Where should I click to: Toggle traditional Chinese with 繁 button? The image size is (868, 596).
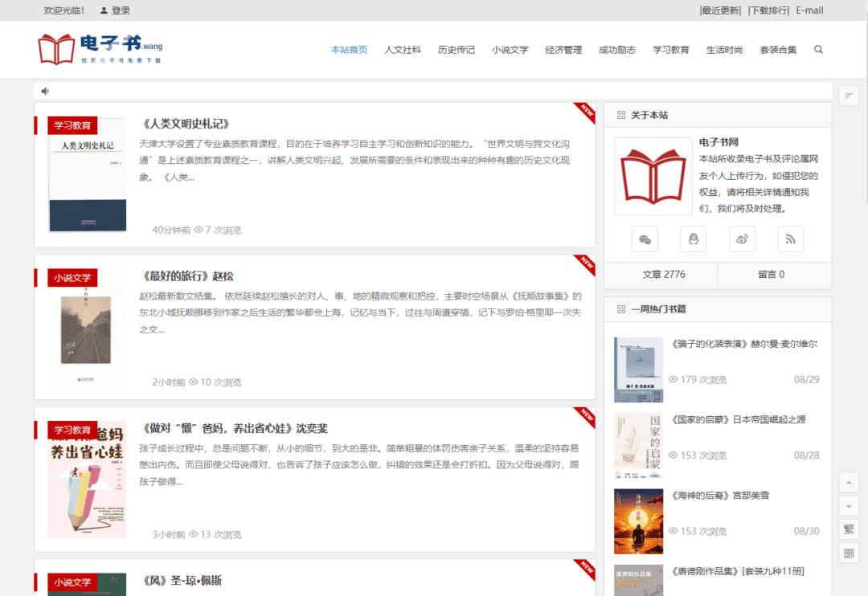pos(849,529)
